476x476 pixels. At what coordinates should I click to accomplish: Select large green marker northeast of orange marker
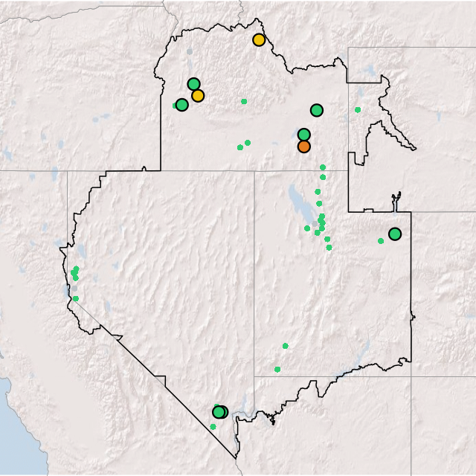pyautogui.click(x=317, y=110)
